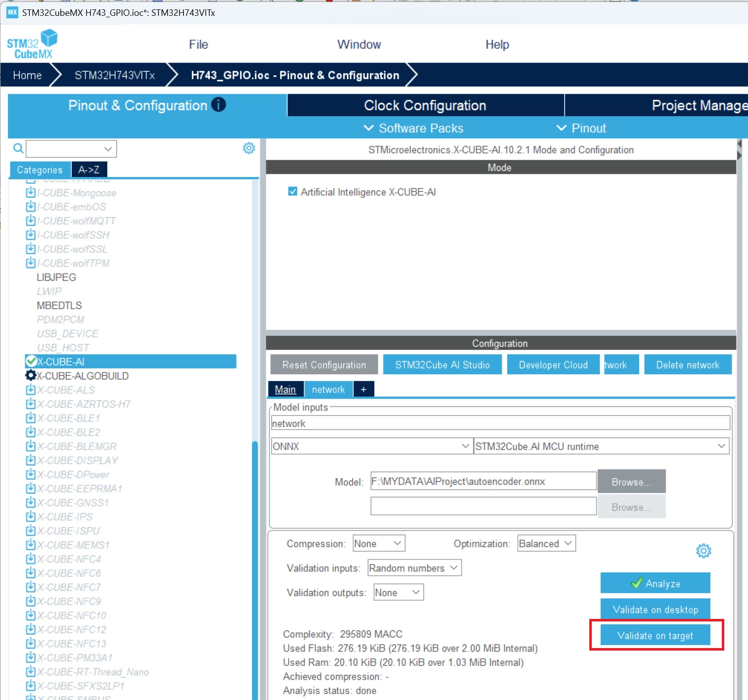Select the Pinout & Configuration tab

[x=147, y=105]
